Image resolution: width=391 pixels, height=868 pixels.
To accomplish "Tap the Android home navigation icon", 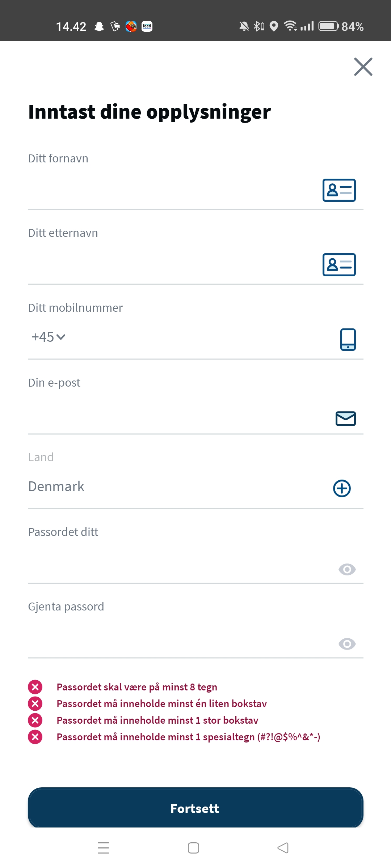I will (193, 848).
